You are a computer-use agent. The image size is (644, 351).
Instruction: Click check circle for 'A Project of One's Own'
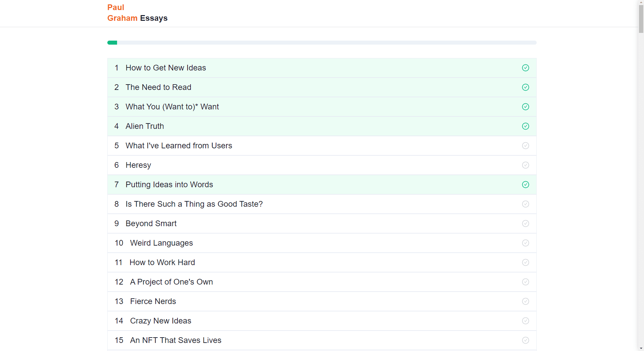pos(526,282)
